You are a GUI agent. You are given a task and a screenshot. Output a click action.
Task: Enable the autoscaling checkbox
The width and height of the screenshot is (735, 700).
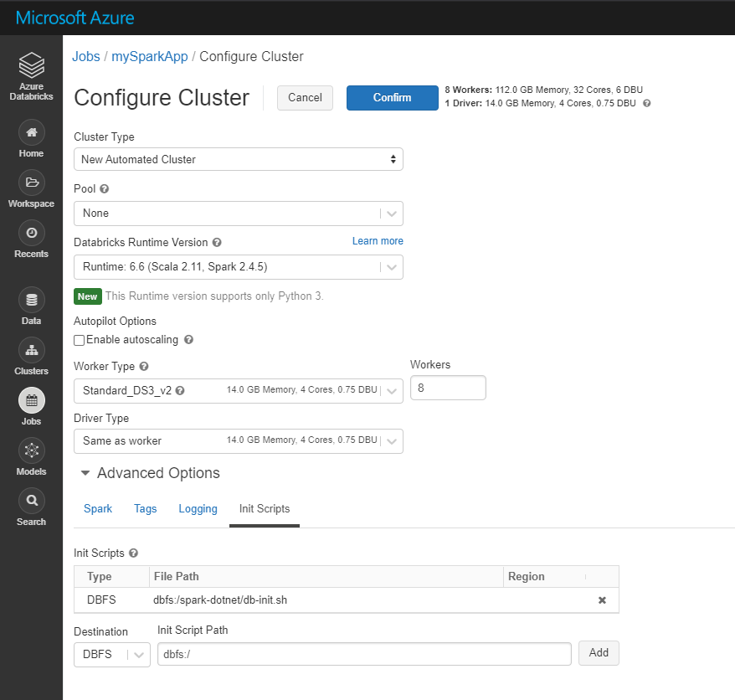pos(80,340)
